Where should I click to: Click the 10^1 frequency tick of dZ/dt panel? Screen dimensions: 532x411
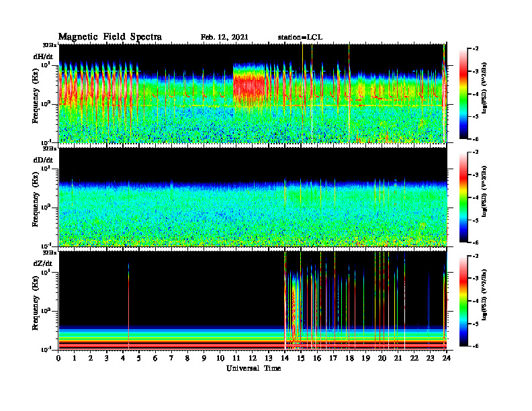[x=46, y=272]
